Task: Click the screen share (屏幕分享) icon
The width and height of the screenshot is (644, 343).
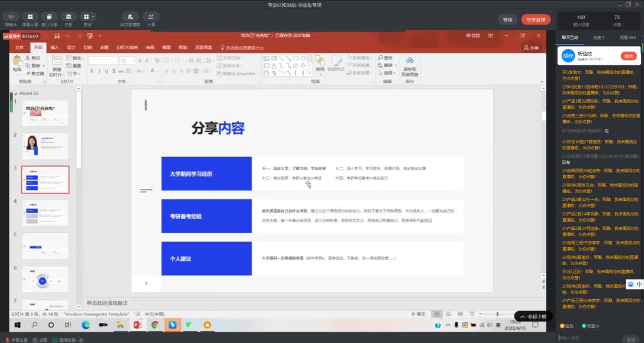Action: coord(30,17)
